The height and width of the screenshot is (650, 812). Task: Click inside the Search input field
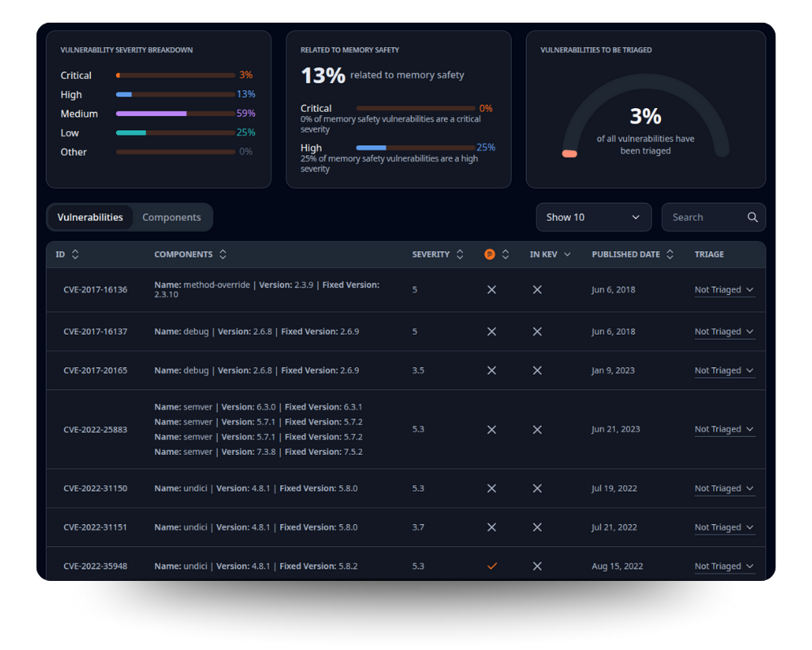702,217
